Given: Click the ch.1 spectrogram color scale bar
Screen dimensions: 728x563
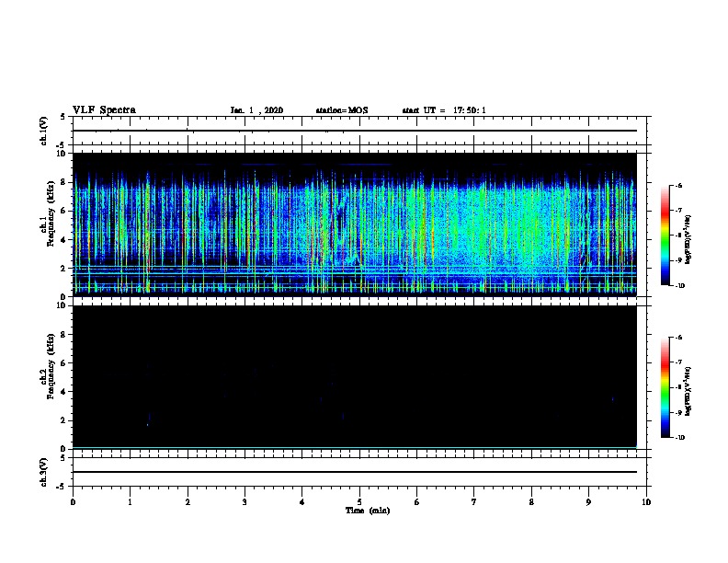Looking at the screenshot, I should point(665,236).
